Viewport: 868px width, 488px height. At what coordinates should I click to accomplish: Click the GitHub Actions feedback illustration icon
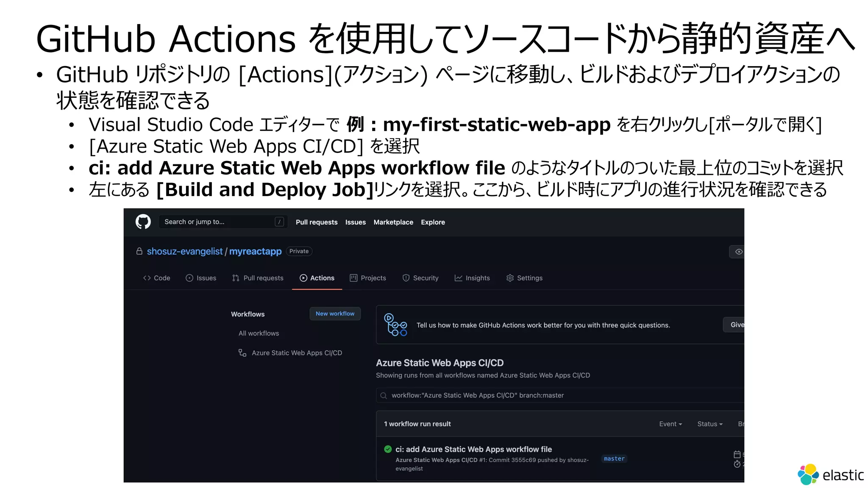pyautogui.click(x=395, y=324)
